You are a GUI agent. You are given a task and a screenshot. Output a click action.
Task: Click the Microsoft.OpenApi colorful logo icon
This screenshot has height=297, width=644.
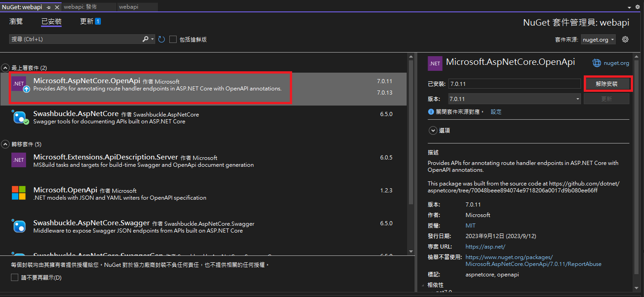(19, 193)
